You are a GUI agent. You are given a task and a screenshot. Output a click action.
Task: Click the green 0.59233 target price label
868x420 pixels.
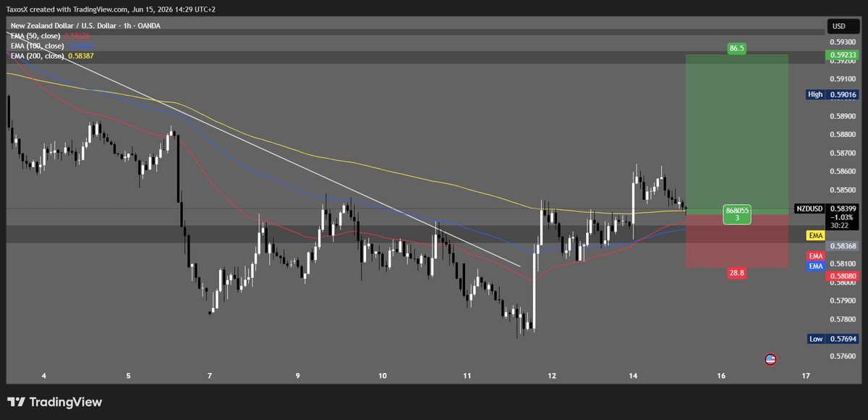[x=843, y=54]
